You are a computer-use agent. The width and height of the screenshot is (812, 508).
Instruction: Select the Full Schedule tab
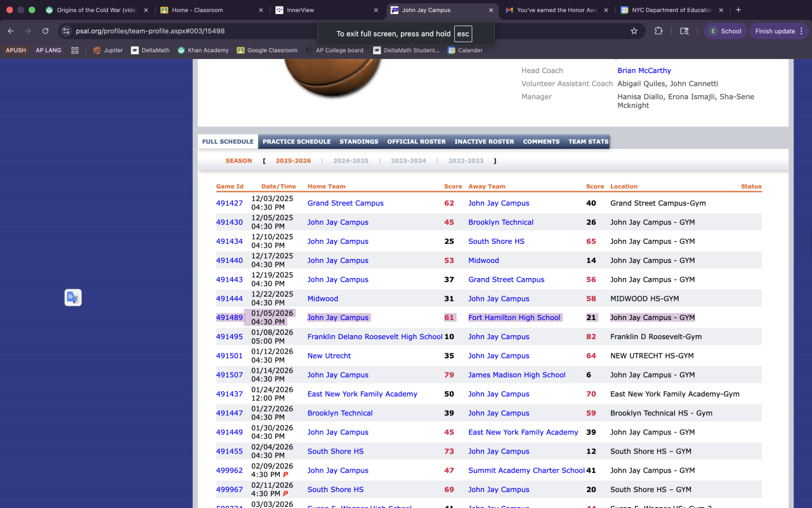coord(228,142)
